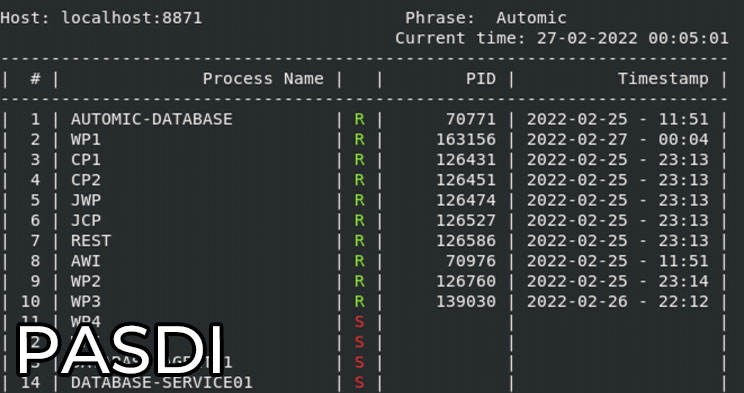Click the green R status for AWI
744x393 pixels.
(x=360, y=261)
